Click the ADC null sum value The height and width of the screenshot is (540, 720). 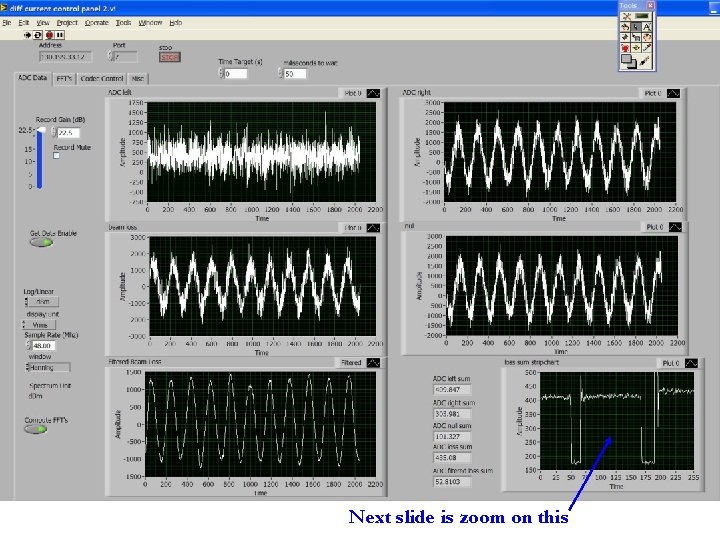452,437
